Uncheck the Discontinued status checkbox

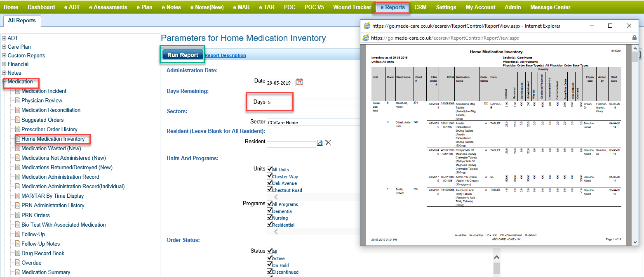click(270, 272)
